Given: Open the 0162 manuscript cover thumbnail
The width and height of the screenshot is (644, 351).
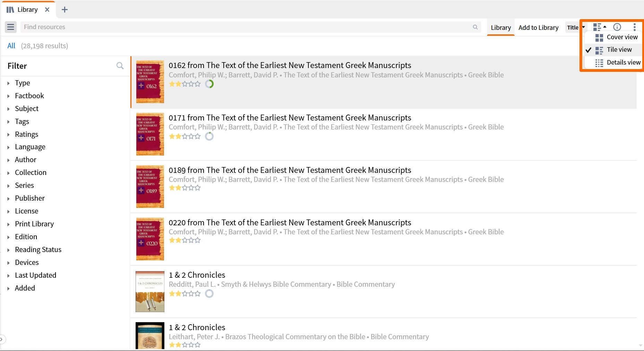Looking at the screenshot, I should coord(150,82).
